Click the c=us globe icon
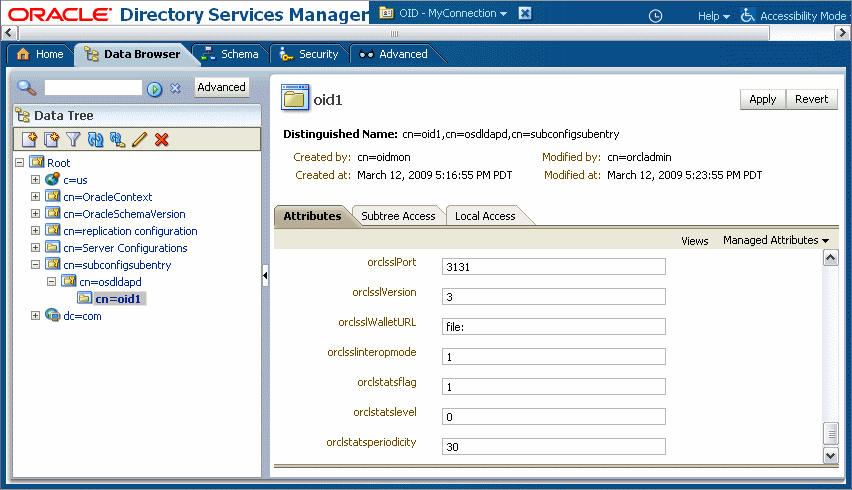852x490 pixels. pos(52,179)
